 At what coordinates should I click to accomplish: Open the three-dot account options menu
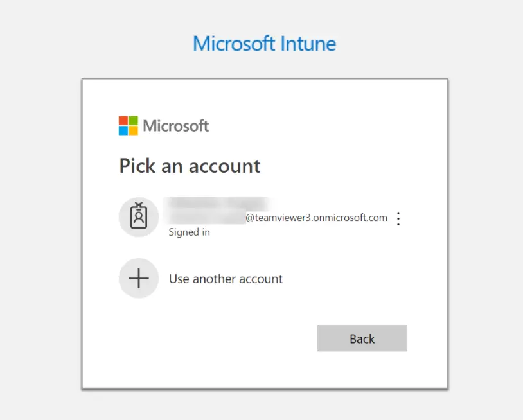(x=398, y=218)
